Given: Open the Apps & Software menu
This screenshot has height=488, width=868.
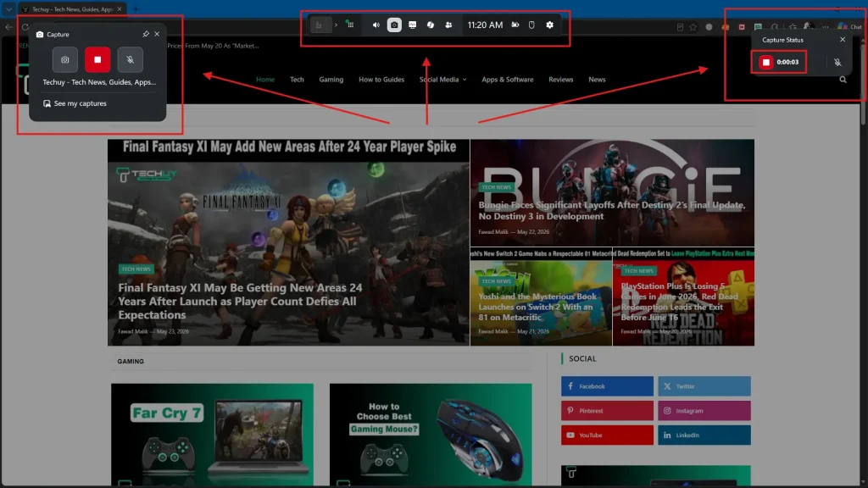Looking at the screenshot, I should pyautogui.click(x=508, y=79).
